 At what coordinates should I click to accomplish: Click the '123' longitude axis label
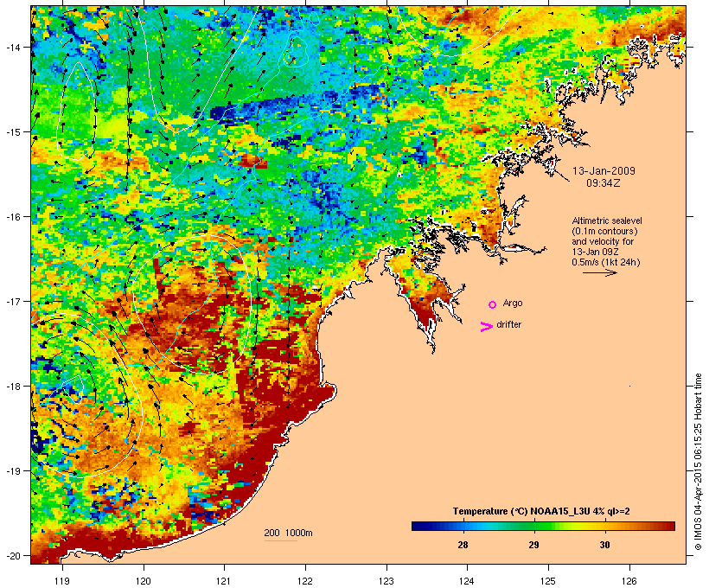click(x=386, y=581)
